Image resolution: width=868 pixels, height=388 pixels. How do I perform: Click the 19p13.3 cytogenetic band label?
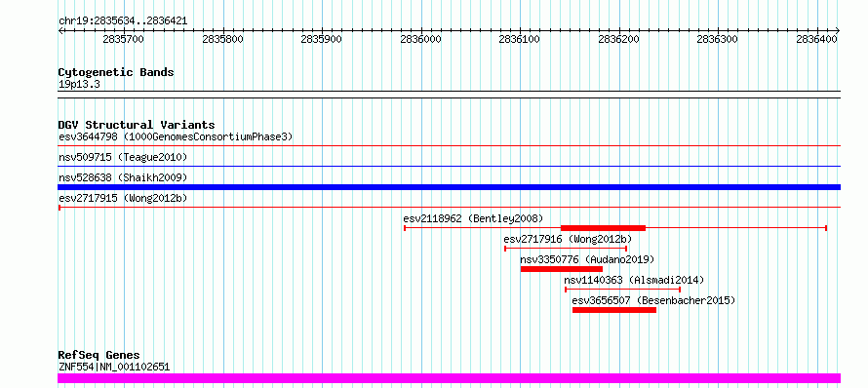[79, 85]
